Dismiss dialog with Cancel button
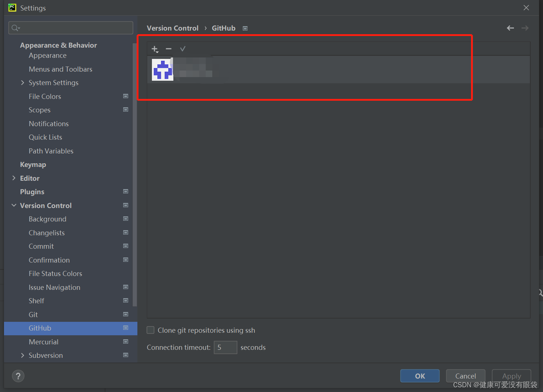Image resolution: width=543 pixels, height=392 pixels. point(466,376)
